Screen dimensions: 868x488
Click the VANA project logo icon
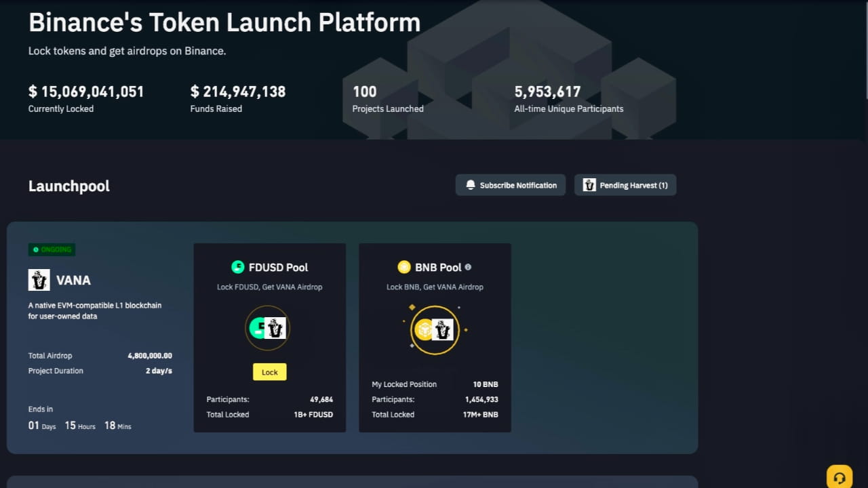[39, 280]
